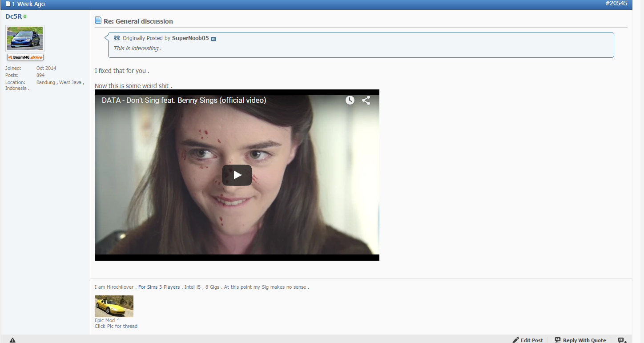
Task: Click the post document icon beside title
Action: (98, 20)
